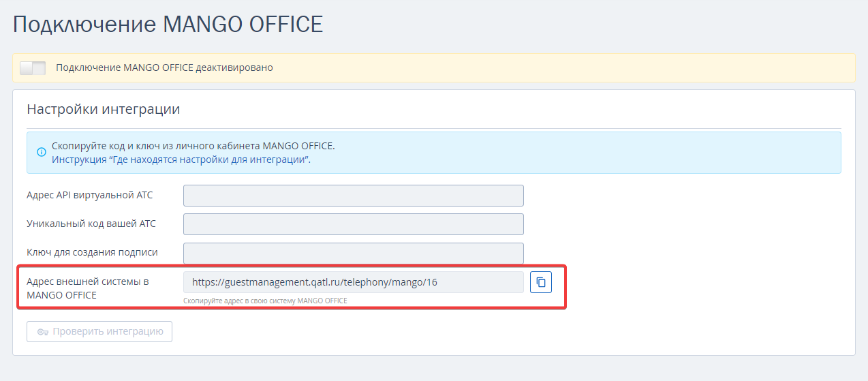Copy the external system address with copy icon
Image resolution: width=868 pixels, height=381 pixels.
point(541,282)
